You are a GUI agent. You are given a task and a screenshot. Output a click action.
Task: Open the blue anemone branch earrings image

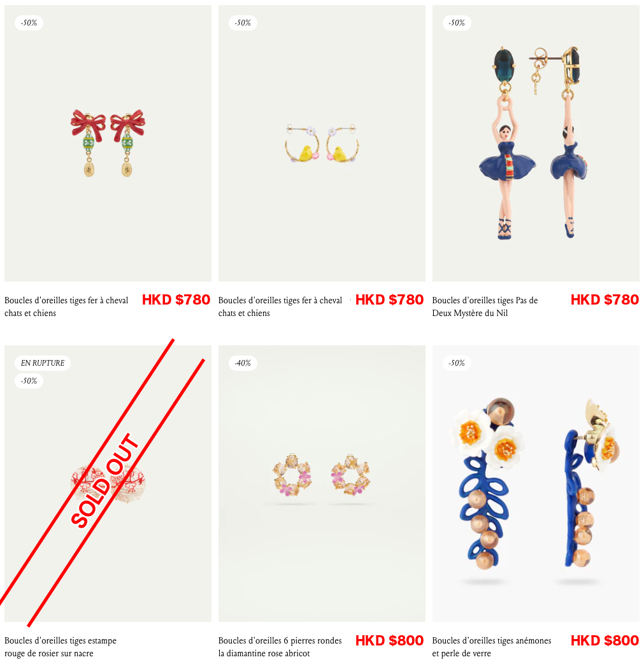[536, 484]
